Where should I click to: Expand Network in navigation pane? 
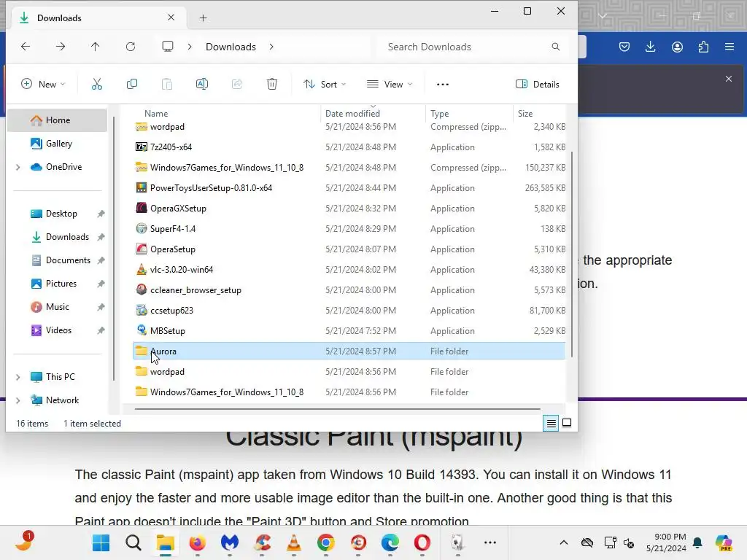click(x=18, y=400)
